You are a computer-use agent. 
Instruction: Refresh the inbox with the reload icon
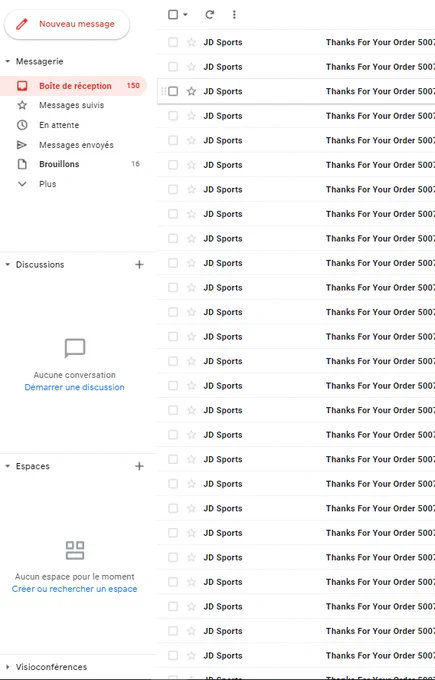[x=209, y=14]
